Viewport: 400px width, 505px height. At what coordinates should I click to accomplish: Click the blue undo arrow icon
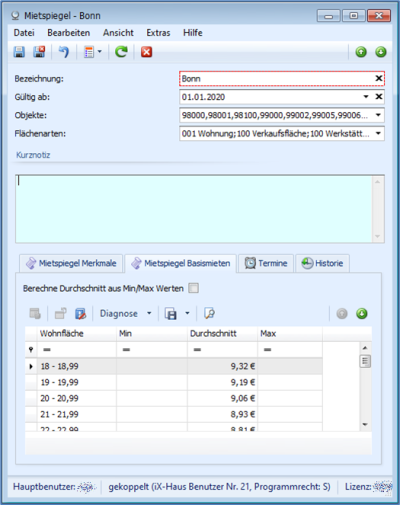click(64, 52)
